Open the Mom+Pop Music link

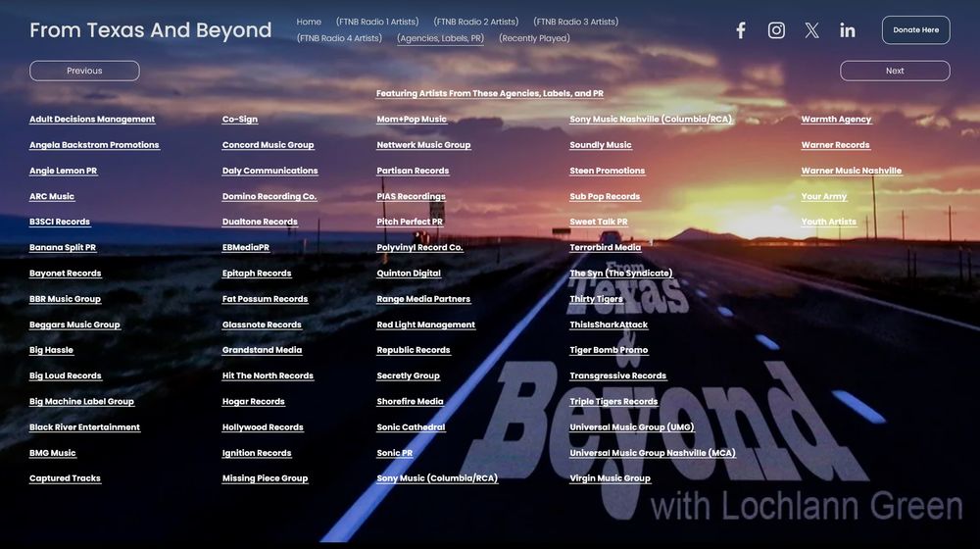point(412,119)
